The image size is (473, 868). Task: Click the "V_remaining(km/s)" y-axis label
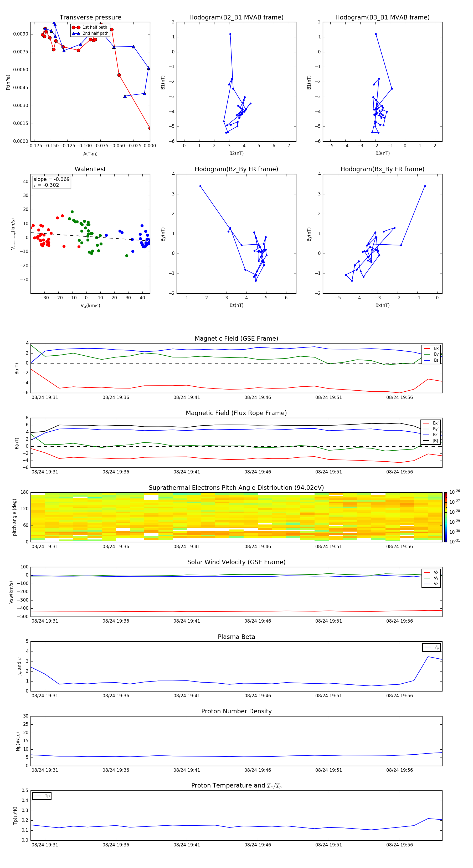pos(13,234)
